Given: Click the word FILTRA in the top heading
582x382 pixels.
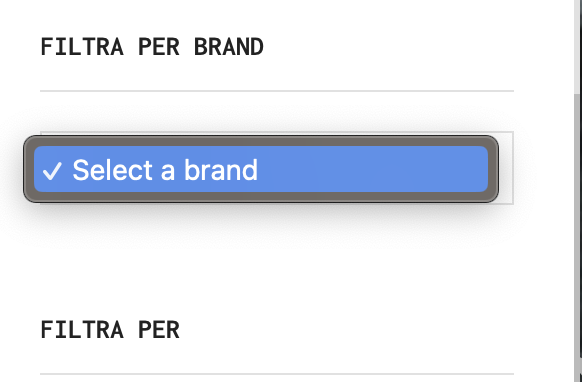Looking at the screenshot, I should [82, 47].
